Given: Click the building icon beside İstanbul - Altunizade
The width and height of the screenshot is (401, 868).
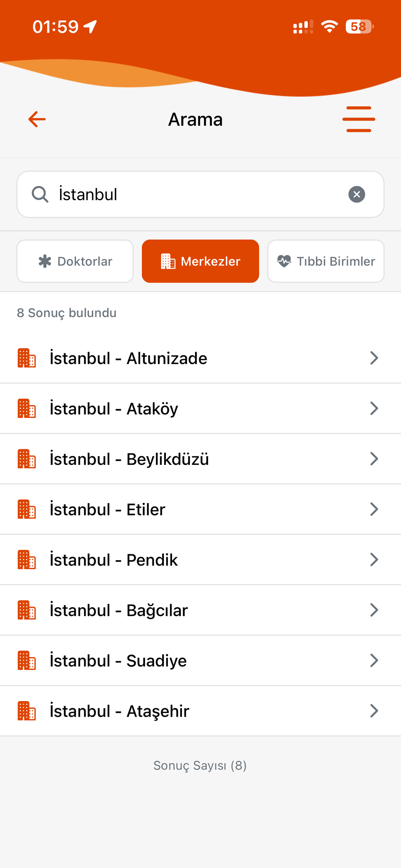Looking at the screenshot, I should point(27,358).
